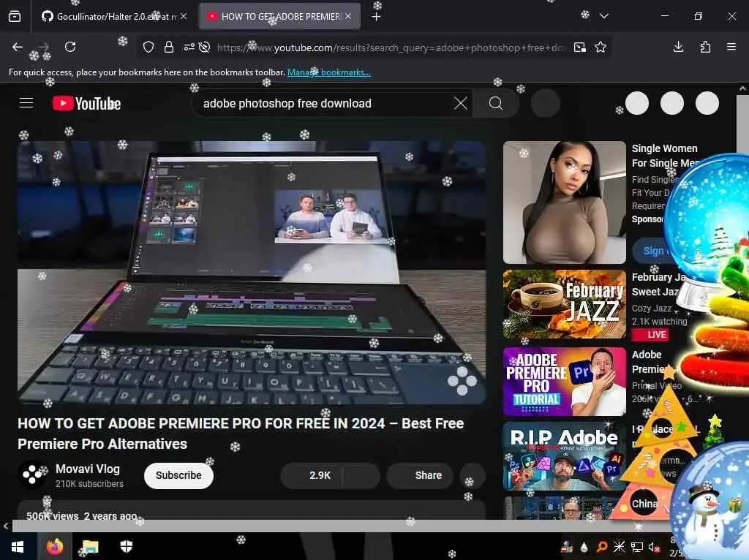Viewport: 749px width, 560px height.
Task: Click the main video player
Action: pyautogui.click(x=252, y=273)
